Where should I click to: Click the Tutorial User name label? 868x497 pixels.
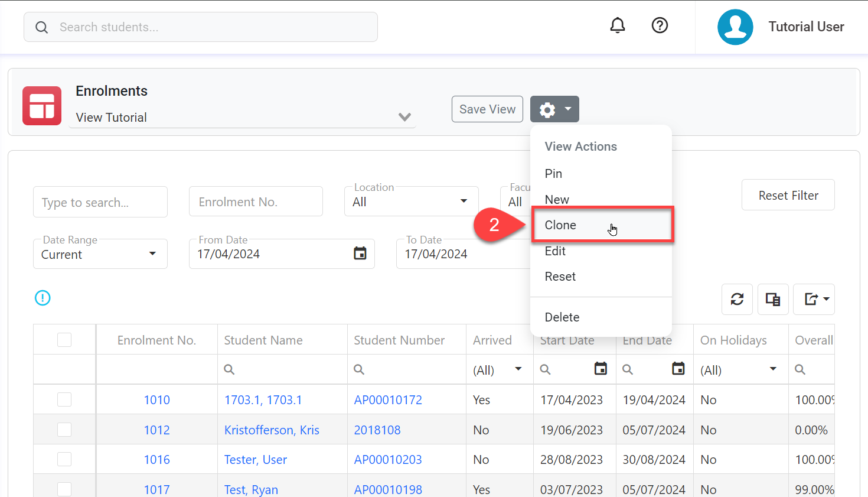pos(806,27)
